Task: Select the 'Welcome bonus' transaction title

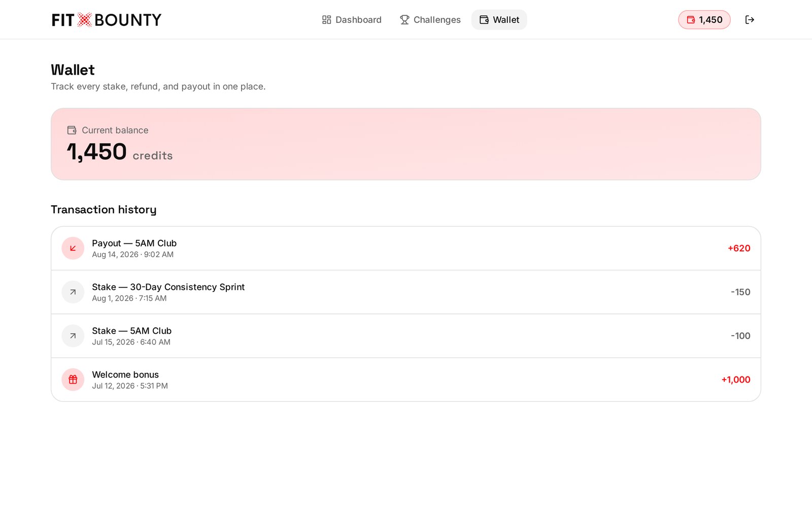Action: pos(125,374)
